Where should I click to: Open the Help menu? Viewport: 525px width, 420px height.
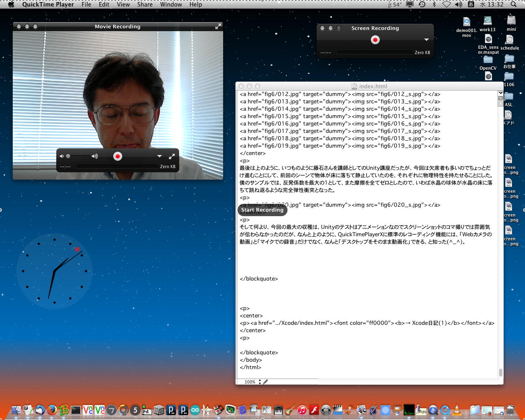(196, 5)
